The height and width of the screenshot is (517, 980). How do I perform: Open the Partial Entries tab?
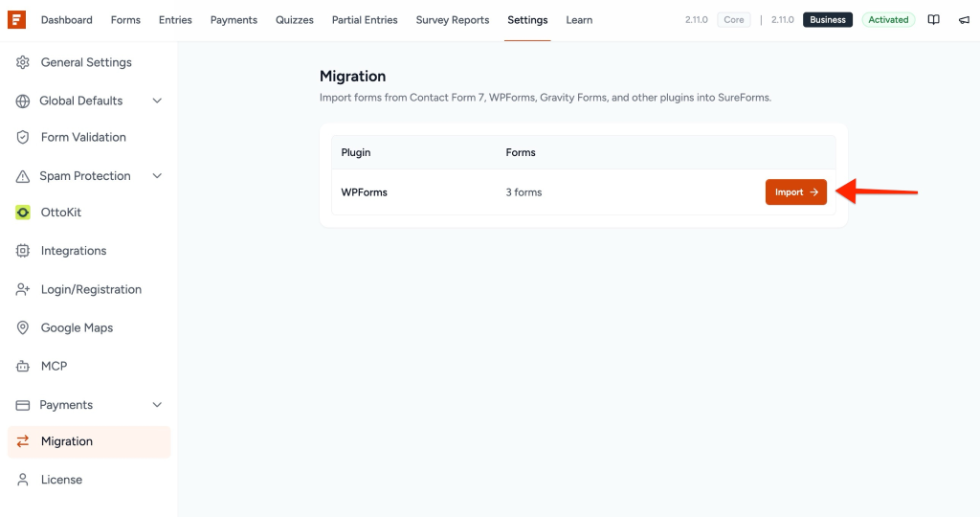365,20
